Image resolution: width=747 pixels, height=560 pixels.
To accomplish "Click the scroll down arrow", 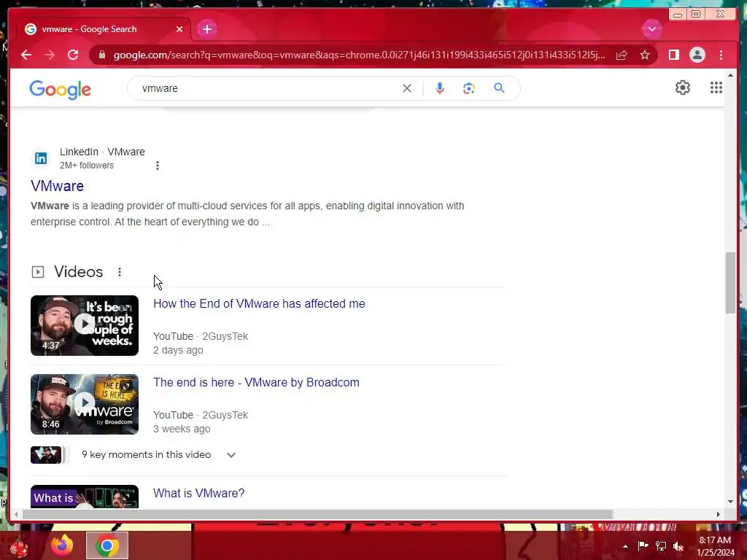I will (730, 502).
